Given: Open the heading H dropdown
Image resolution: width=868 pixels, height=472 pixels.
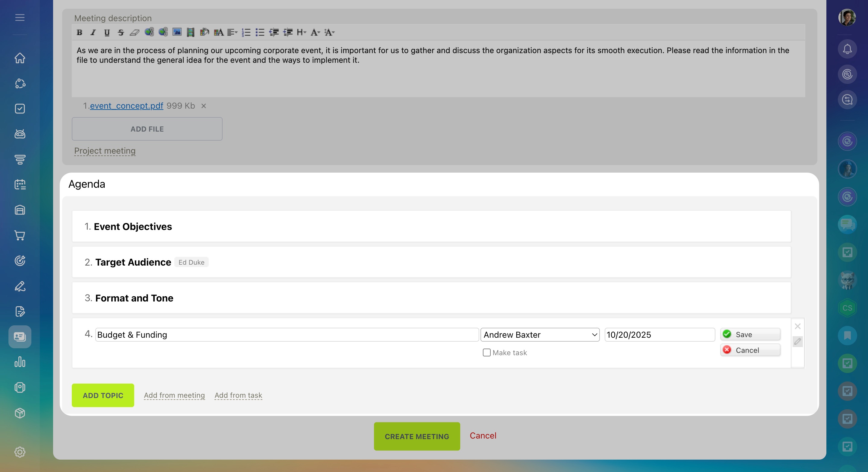Looking at the screenshot, I should click(x=301, y=32).
